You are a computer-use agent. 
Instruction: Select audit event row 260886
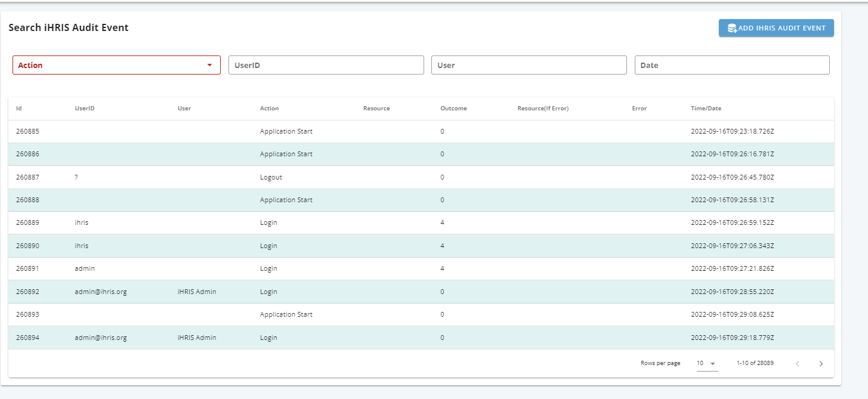421,154
